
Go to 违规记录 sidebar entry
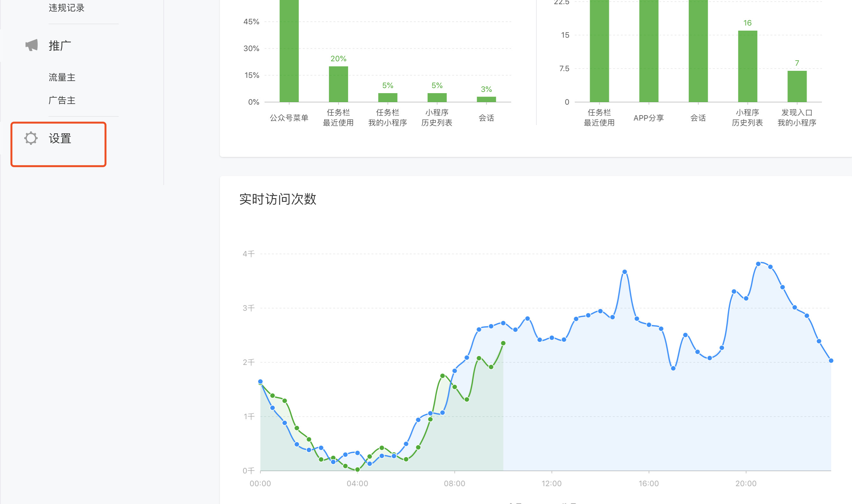point(66,8)
